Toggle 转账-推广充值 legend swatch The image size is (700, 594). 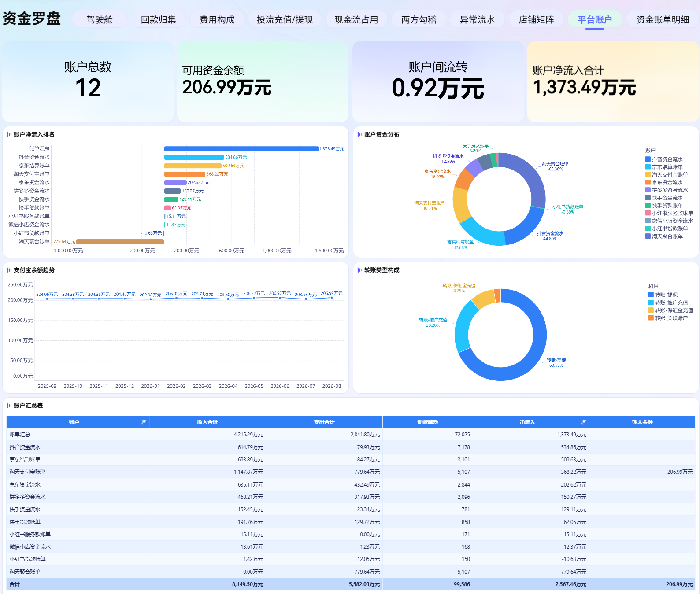tap(651, 303)
